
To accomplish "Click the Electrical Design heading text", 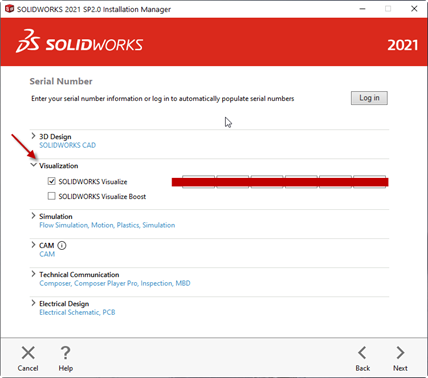I will click(x=64, y=304).
